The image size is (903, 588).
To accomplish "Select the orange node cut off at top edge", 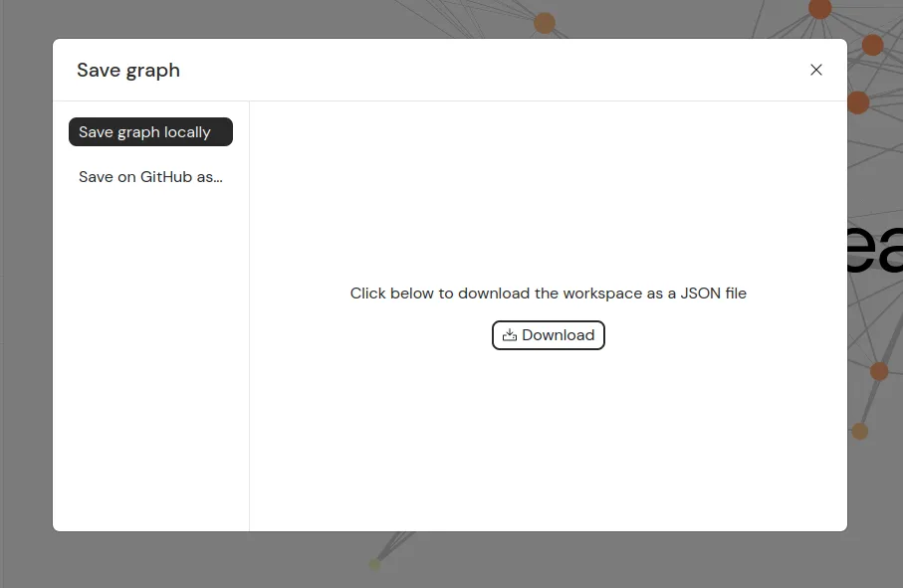I will 819,8.
